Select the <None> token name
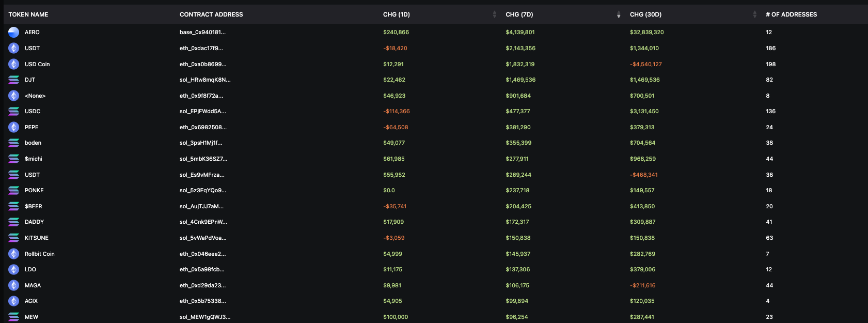This screenshot has width=868, height=323. click(x=35, y=96)
